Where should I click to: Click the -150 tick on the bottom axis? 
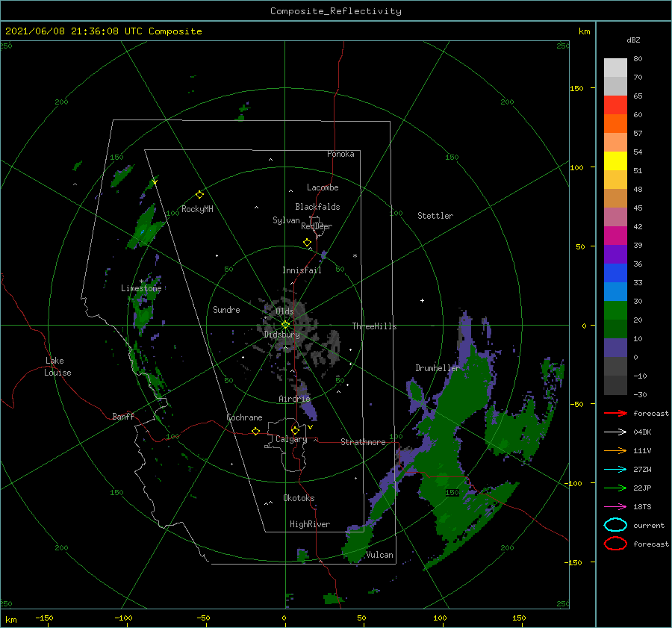pyautogui.click(x=44, y=618)
